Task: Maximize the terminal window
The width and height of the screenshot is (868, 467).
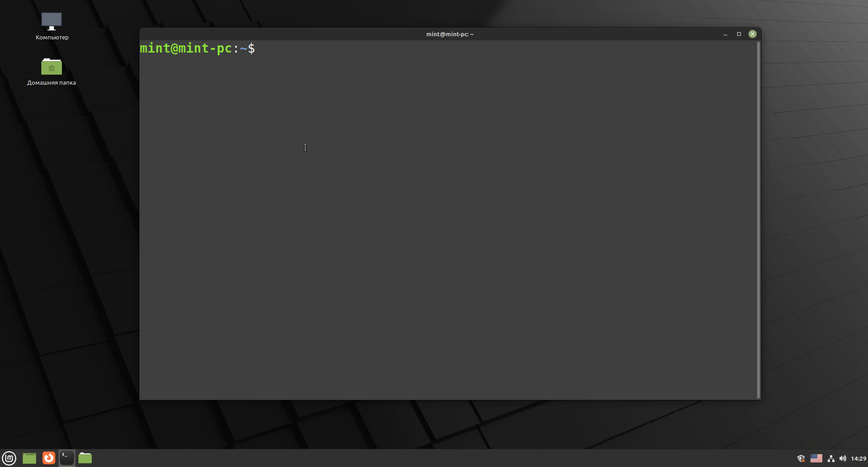Action: click(x=739, y=34)
